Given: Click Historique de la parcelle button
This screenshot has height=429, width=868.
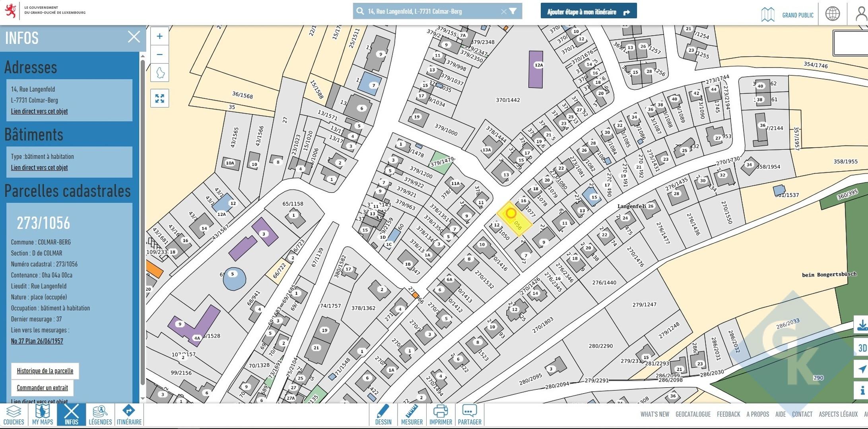Looking at the screenshot, I should 45,371.
